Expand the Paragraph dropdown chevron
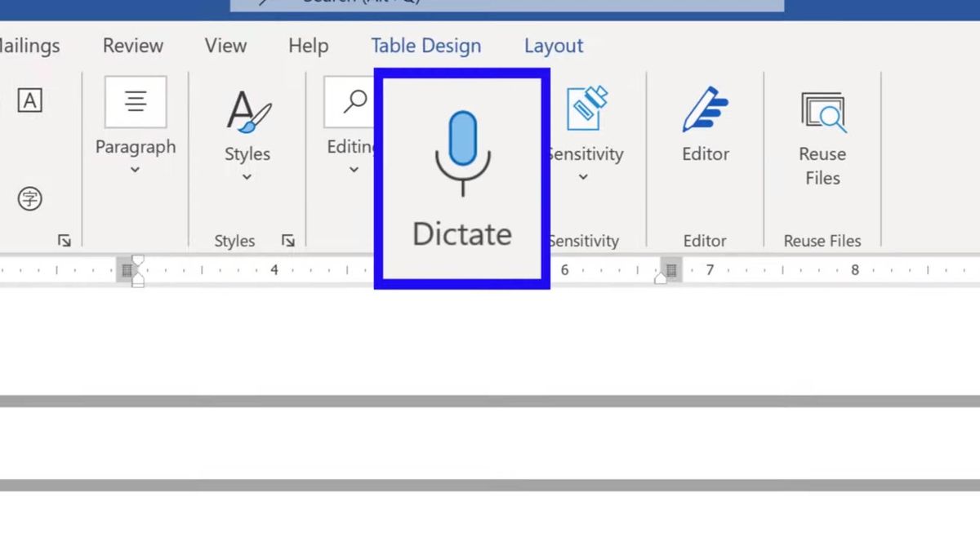Viewport: 980px width, 551px height. click(136, 170)
